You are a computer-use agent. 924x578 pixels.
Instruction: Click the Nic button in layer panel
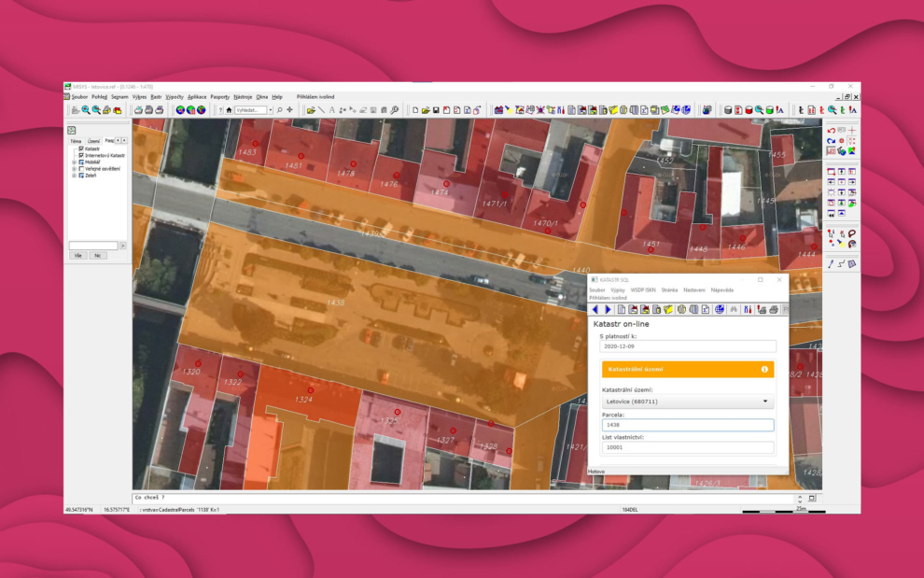click(x=97, y=255)
